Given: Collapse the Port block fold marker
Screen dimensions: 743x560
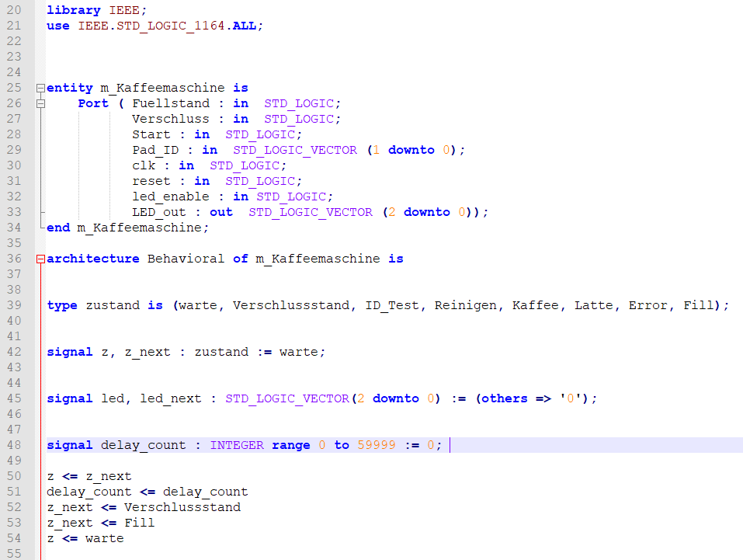Looking at the screenshot, I should pos(40,104).
